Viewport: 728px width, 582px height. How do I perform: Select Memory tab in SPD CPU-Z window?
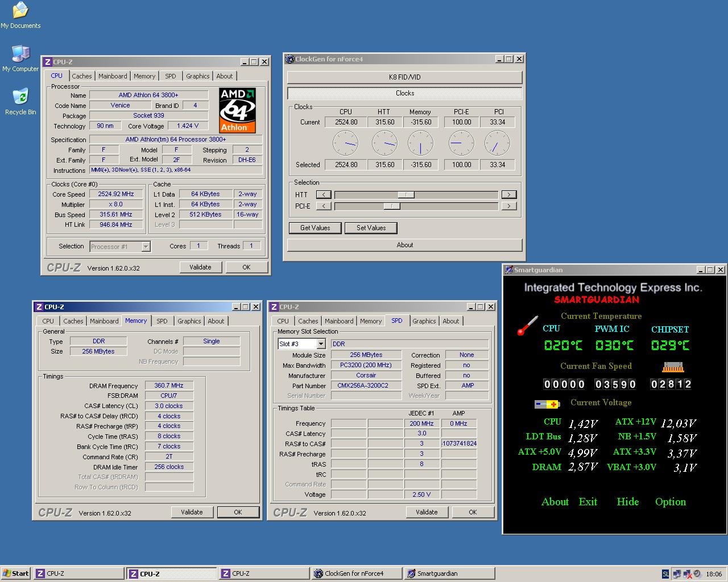coord(371,321)
